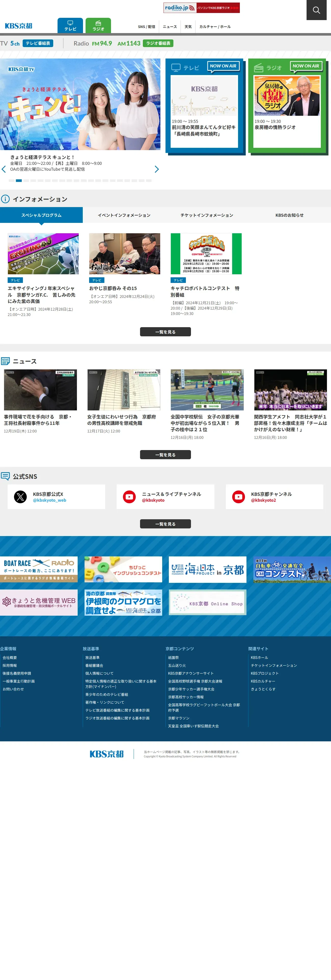Screen dimensions: 331x980
Task: Open エキサイティングJ program thumbnail
Action: click(x=43, y=254)
